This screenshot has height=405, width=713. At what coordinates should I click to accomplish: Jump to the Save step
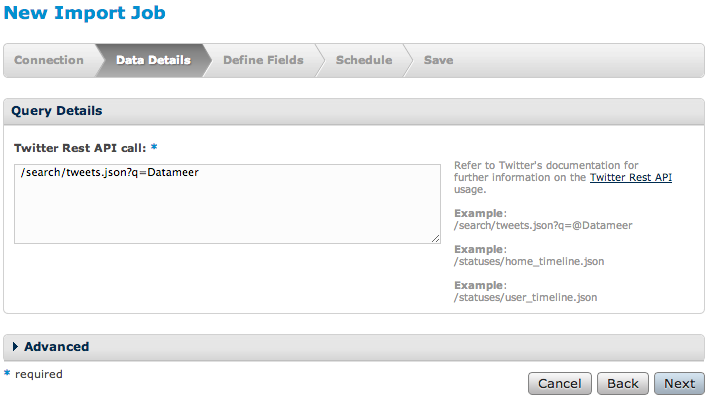tap(438, 60)
